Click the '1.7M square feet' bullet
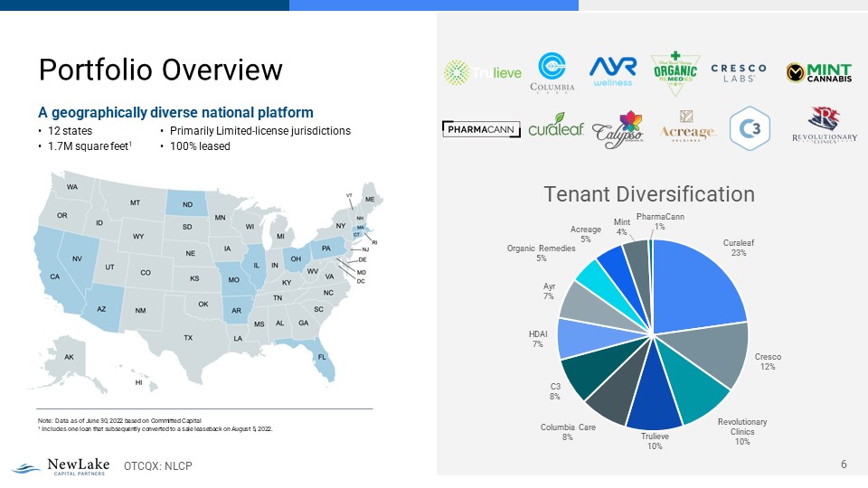The height and width of the screenshot is (488, 868). 90,146
